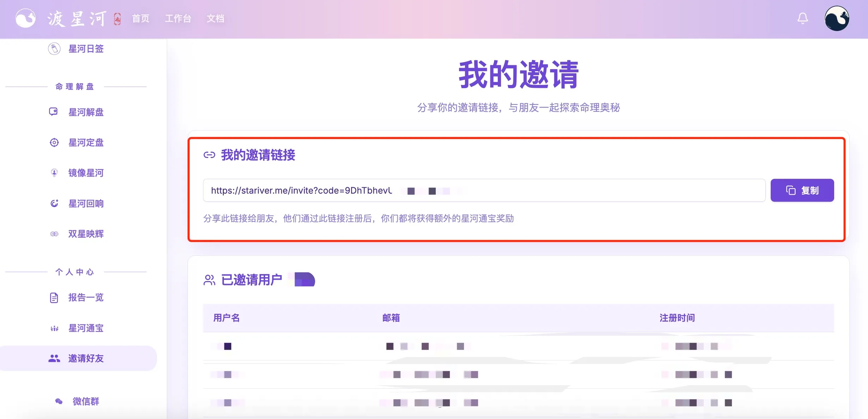Select 双星映辉 in the sidebar

[x=86, y=234]
